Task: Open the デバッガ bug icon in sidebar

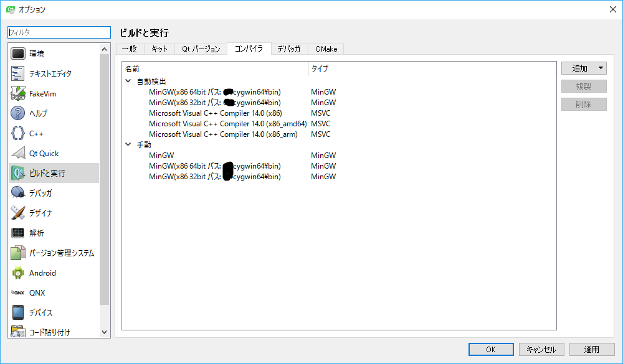Action: pyautogui.click(x=18, y=193)
